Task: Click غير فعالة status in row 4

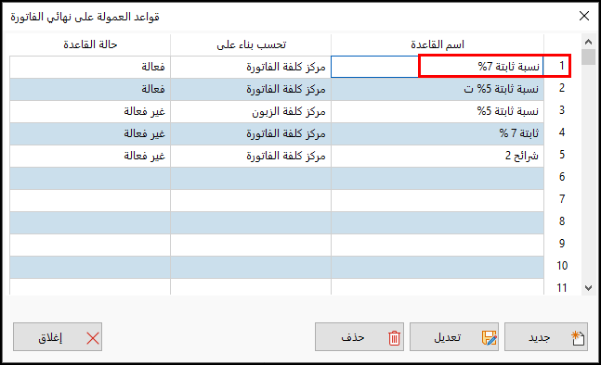Action: pos(90,134)
